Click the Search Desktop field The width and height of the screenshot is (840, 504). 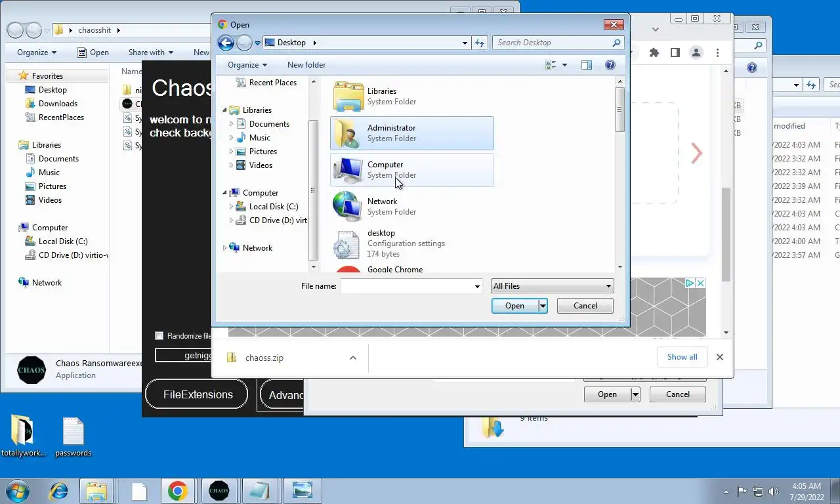tap(558, 43)
